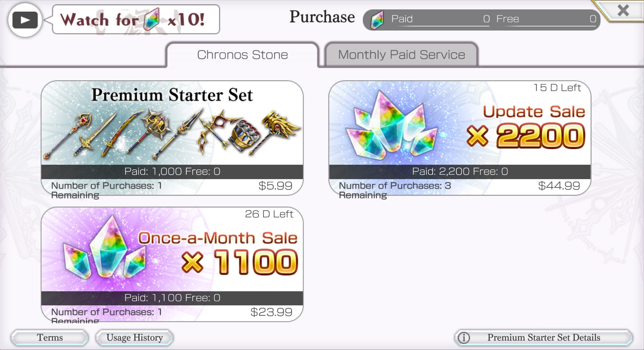Viewport: 644px width, 350px height.
Task: Select the Chronos Stone tab
Action: [x=242, y=55]
